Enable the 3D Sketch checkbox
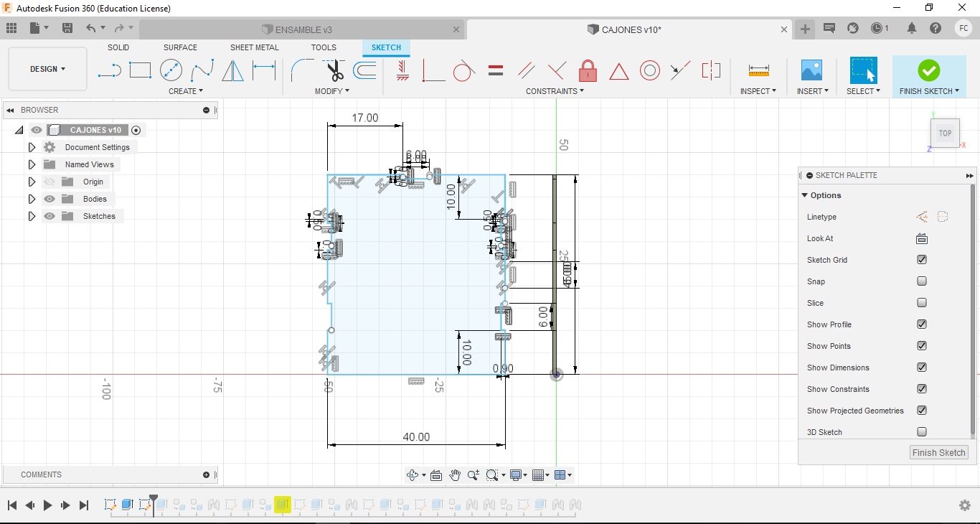 click(x=922, y=432)
